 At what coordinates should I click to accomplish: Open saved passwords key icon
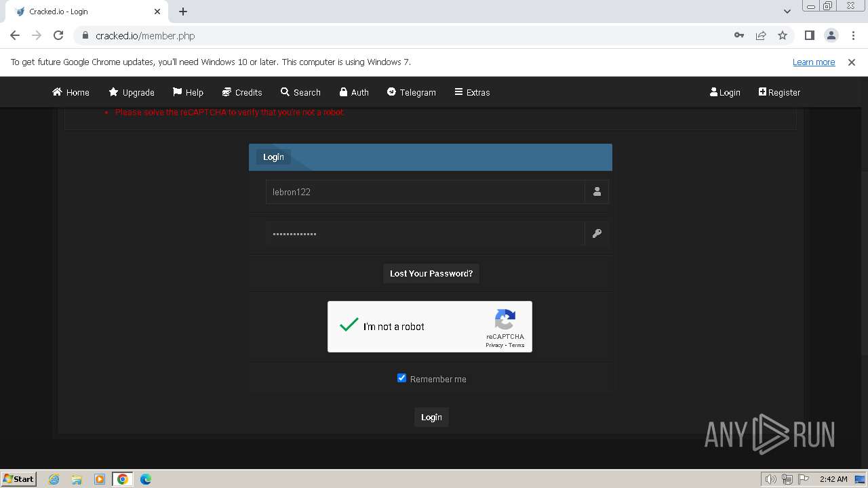[739, 35]
